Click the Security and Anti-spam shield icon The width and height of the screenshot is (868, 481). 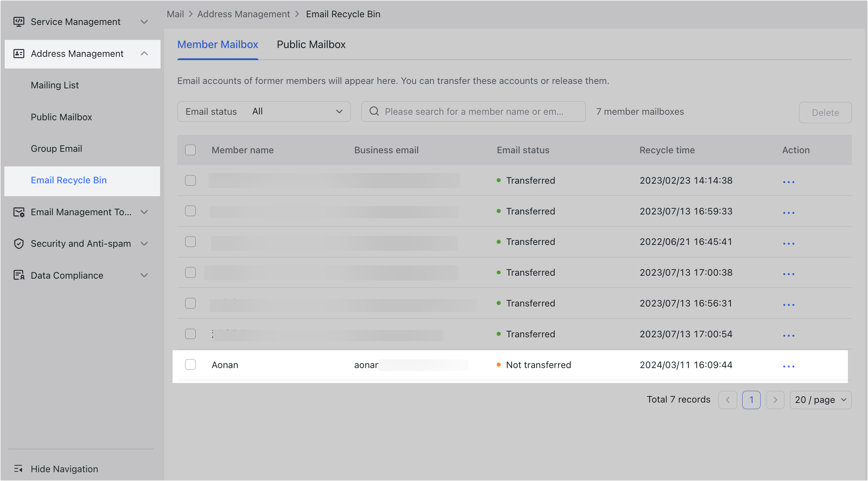click(19, 243)
